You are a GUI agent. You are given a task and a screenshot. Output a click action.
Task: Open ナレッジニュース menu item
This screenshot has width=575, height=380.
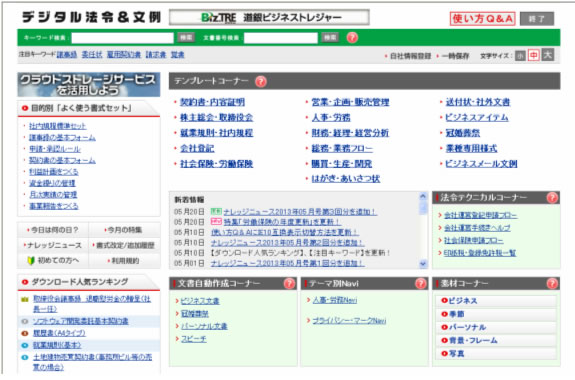pyautogui.click(x=54, y=245)
